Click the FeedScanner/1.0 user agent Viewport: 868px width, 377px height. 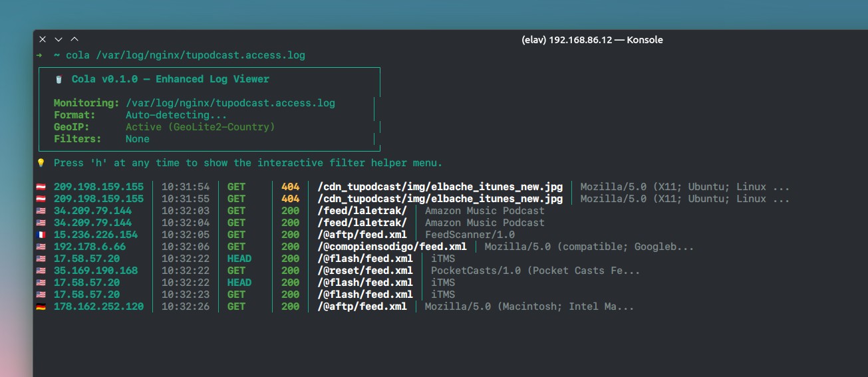470,235
